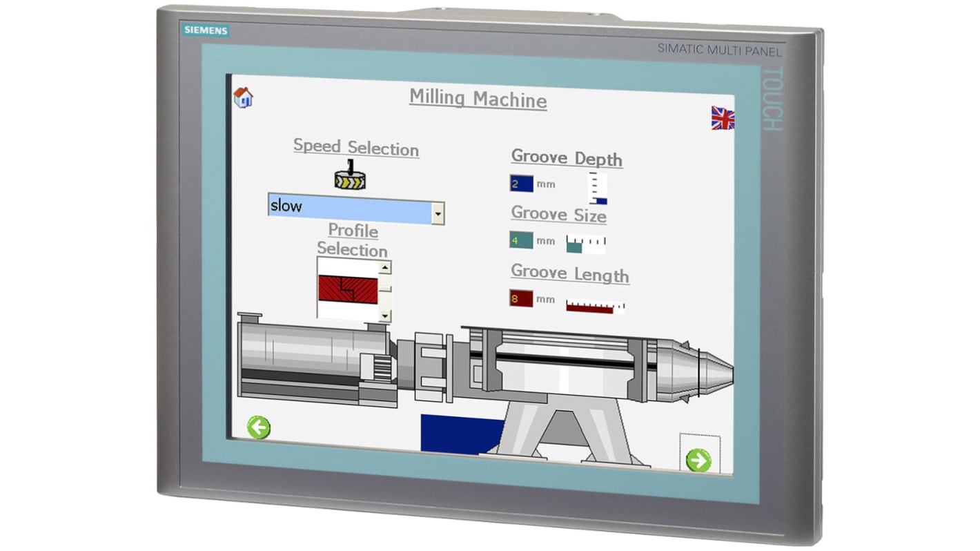Viewport: 980px width, 551px height.
Task: Click the Profile Selection up arrow
Action: click(x=385, y=266)
